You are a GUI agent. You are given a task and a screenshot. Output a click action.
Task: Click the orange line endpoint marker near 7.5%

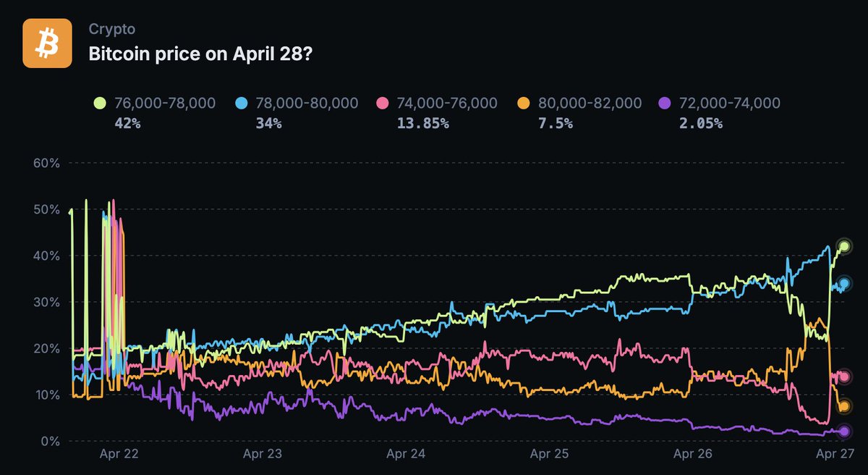(843, 406)
